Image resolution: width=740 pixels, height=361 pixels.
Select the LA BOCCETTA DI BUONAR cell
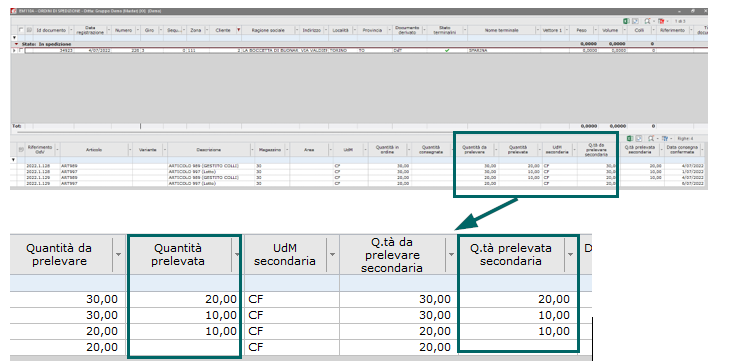click(x=270, y=50)
